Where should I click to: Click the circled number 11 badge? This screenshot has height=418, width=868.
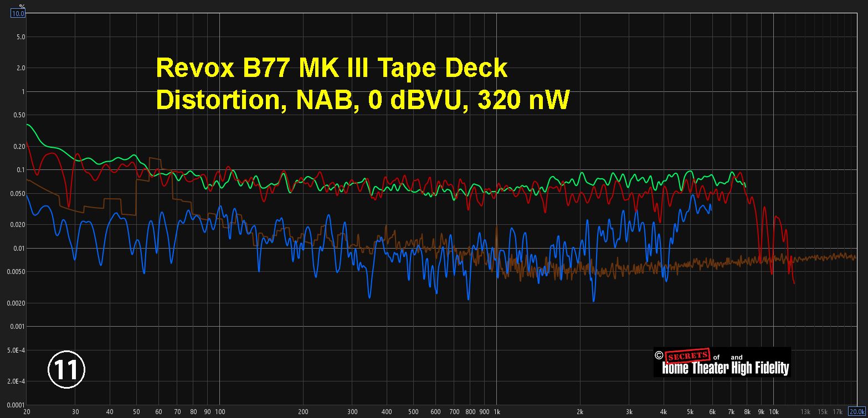coord(66,370)
